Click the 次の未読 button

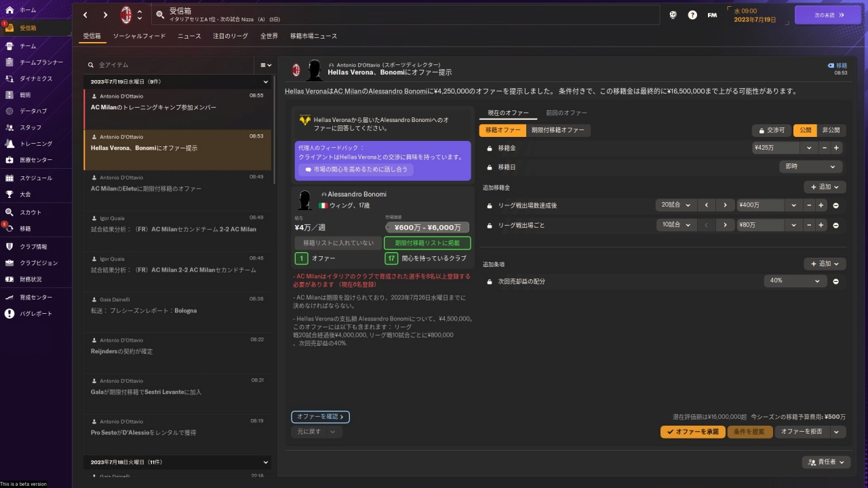coord(827,15)
